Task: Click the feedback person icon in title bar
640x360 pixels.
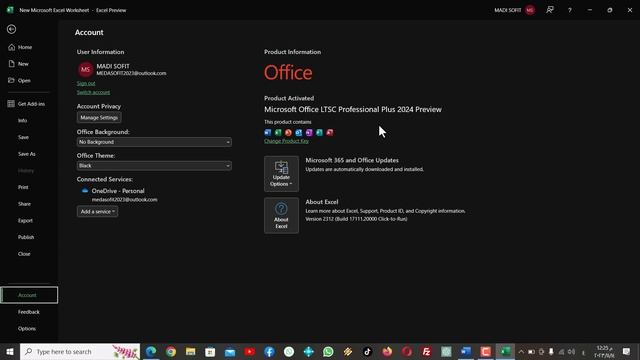Action: tap(550, 10)
